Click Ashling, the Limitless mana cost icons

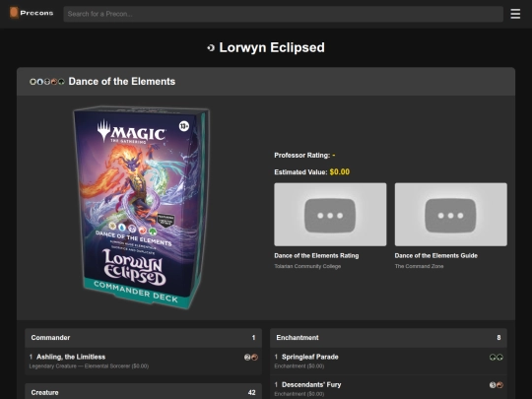tap(251, 357)
